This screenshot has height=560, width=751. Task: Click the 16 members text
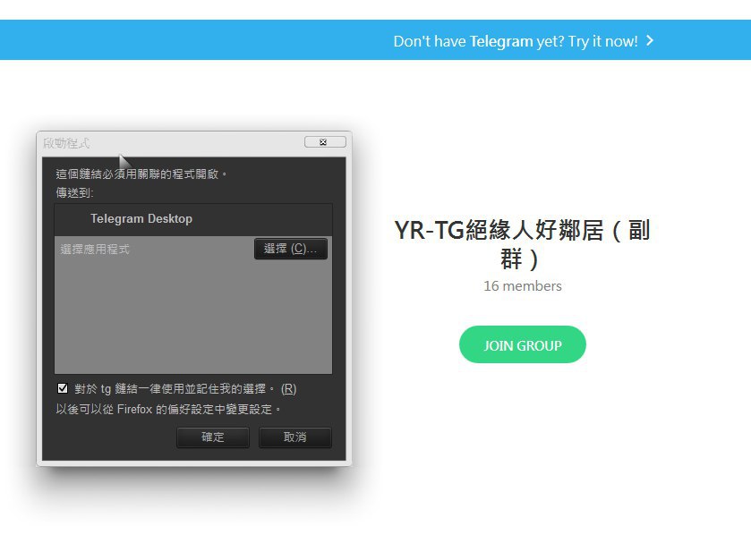523,286
